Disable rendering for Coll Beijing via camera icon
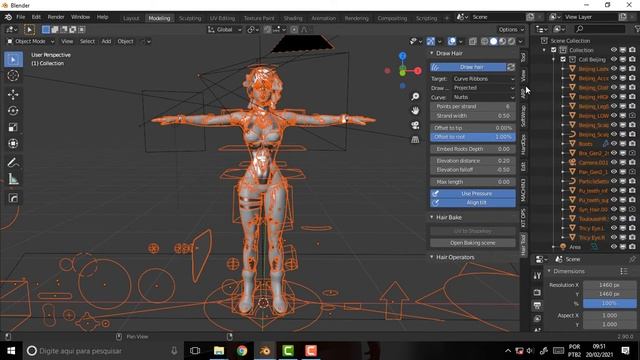The width and height of the screenshot is (640, 360). pos(632,59)
